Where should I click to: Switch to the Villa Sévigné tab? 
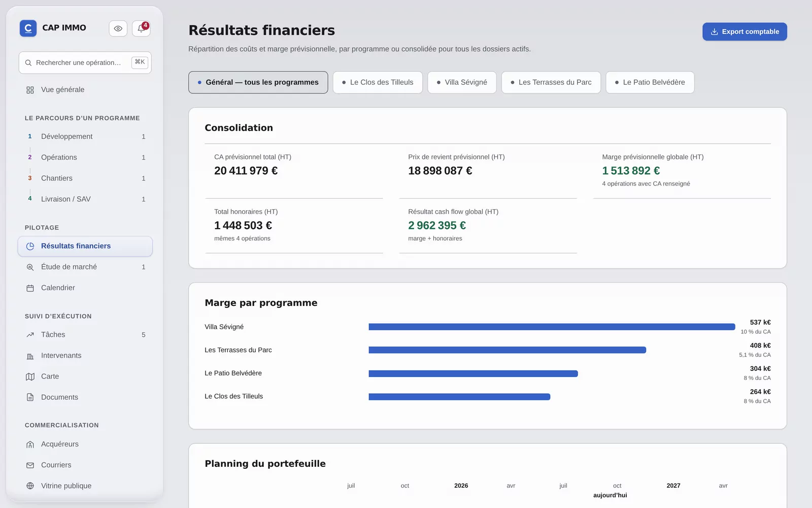pos(462,82)
